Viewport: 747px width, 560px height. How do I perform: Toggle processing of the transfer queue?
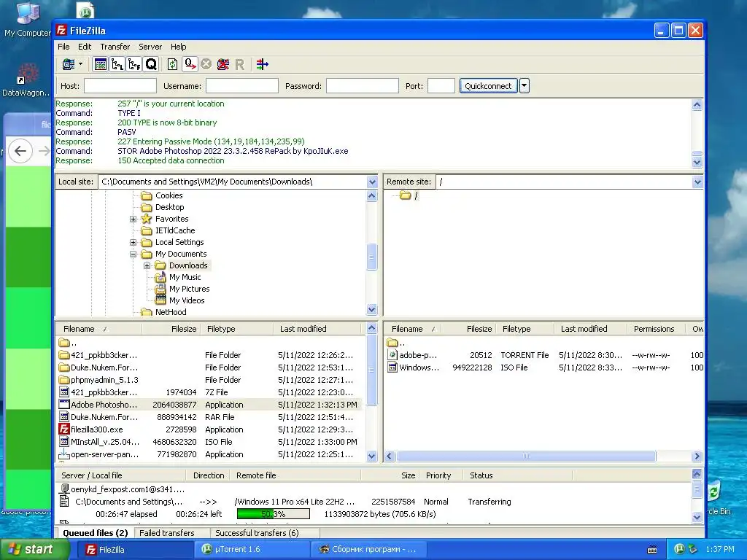point(190,64)
